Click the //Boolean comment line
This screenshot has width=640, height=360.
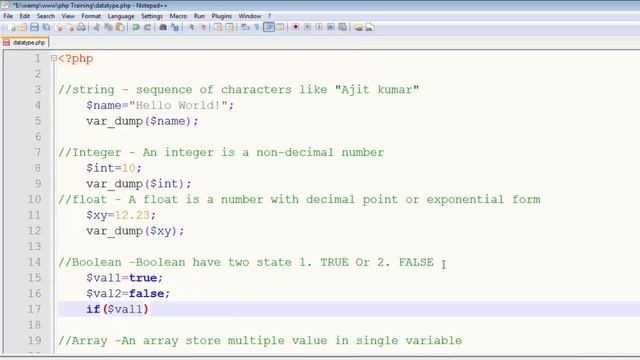[x=246, y=262]
